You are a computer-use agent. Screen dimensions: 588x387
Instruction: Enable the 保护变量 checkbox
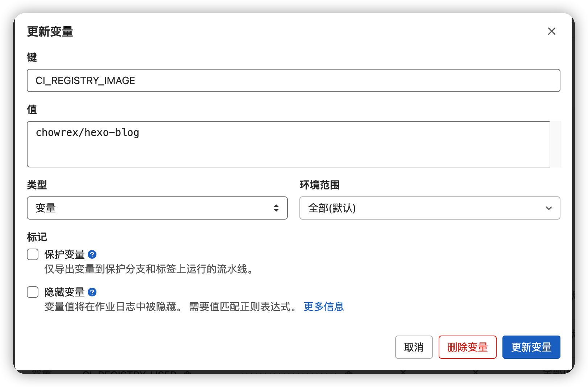(x=32, y=254)
